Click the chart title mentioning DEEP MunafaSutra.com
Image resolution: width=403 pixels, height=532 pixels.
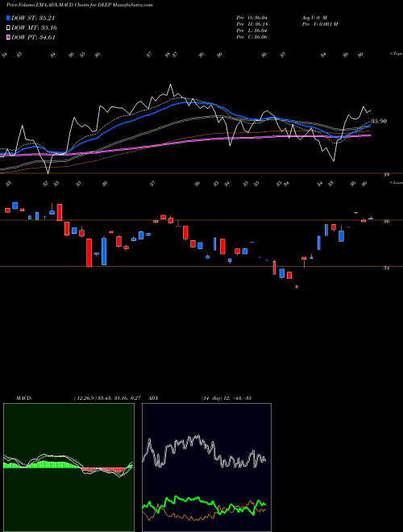pos(79,5)
